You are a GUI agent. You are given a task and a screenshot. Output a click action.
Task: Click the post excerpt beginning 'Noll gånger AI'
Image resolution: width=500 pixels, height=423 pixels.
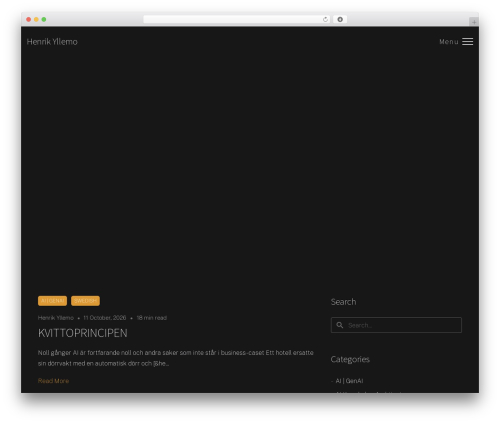coord(176,358)
